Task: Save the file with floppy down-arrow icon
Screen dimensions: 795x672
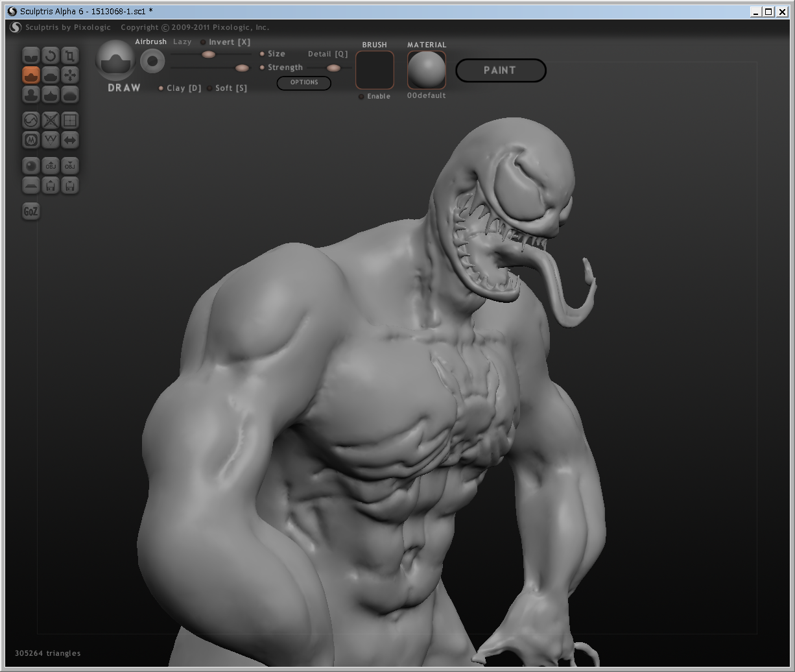Action: click(70, 185)
